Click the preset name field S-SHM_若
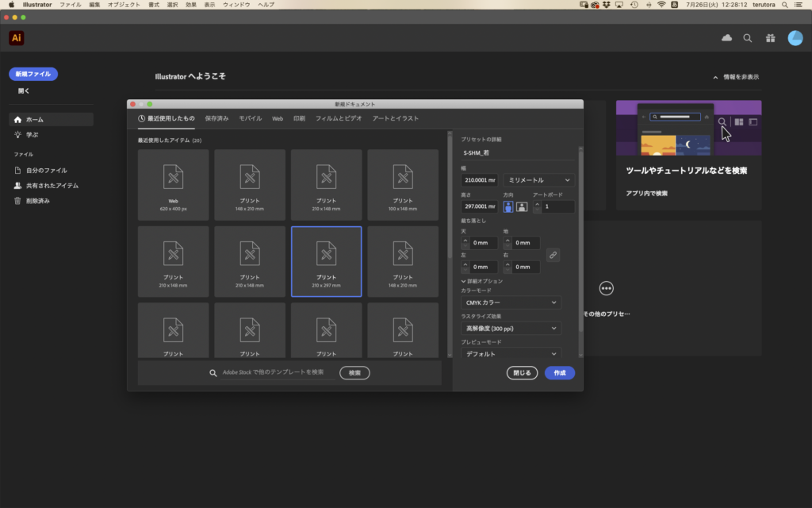Image resolution: width=812 pixels, height=508 pixels. 518,153
